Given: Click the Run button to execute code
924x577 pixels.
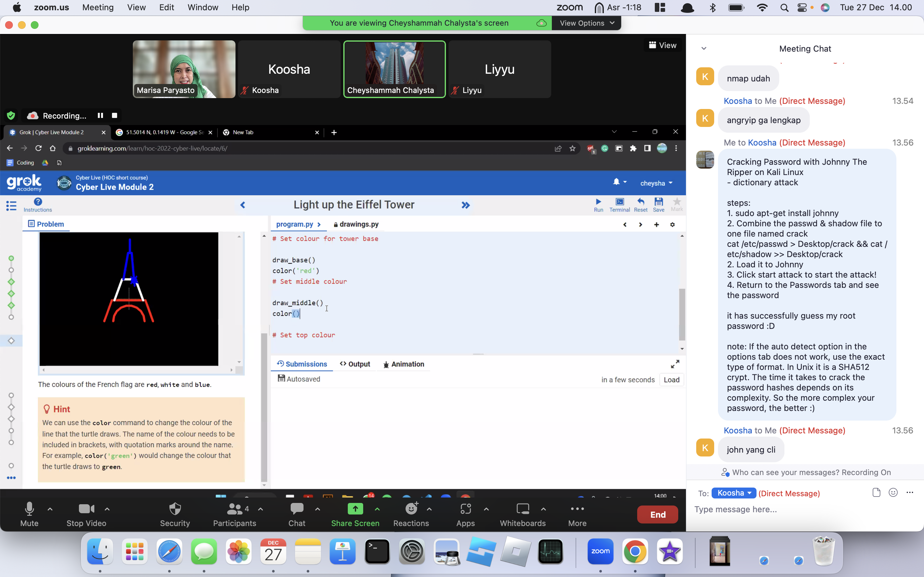Looking at the screenshot, I should [x=598, y=205].
